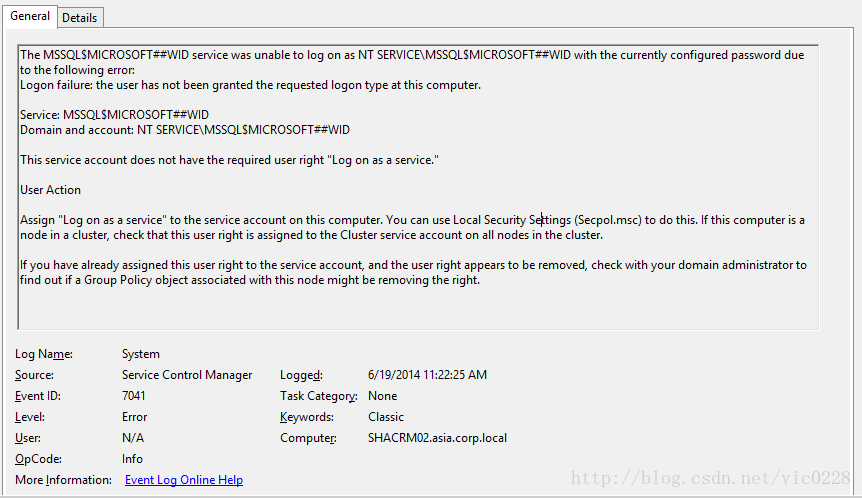This screenshot has height=498, width=862.
Task: Click the "Logon failure" line in the description
Action: [x=250, y=85]
